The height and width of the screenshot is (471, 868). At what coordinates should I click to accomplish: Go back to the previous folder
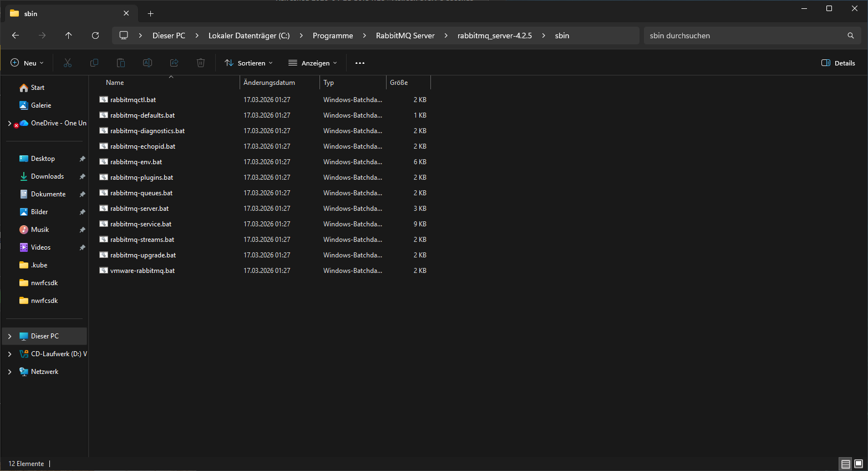pos(16,36)
